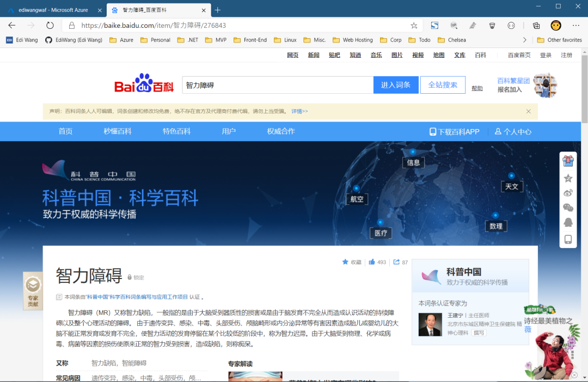Expand the Azure bookmarks folder
Screen dimensions: 588x382
tap(121, 40)
